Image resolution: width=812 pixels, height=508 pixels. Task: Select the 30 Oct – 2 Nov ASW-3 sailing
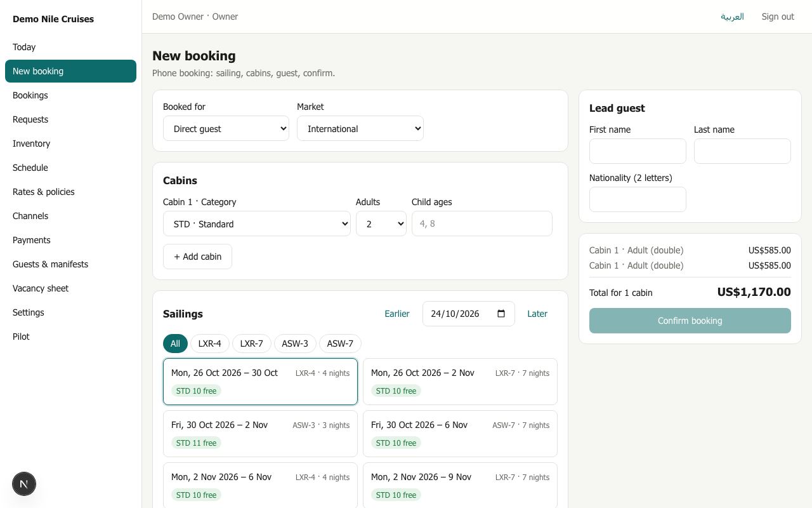(260, 434)
